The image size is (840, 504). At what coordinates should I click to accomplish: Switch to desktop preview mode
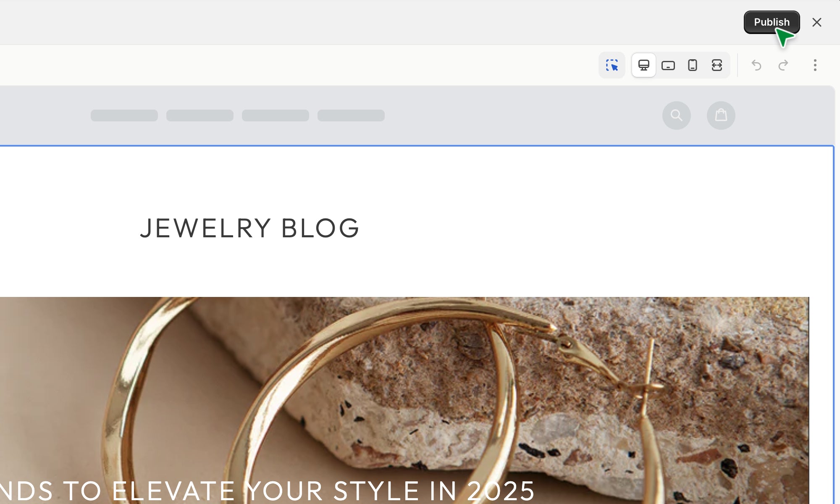pyautogui.click(x=643, y=65)
